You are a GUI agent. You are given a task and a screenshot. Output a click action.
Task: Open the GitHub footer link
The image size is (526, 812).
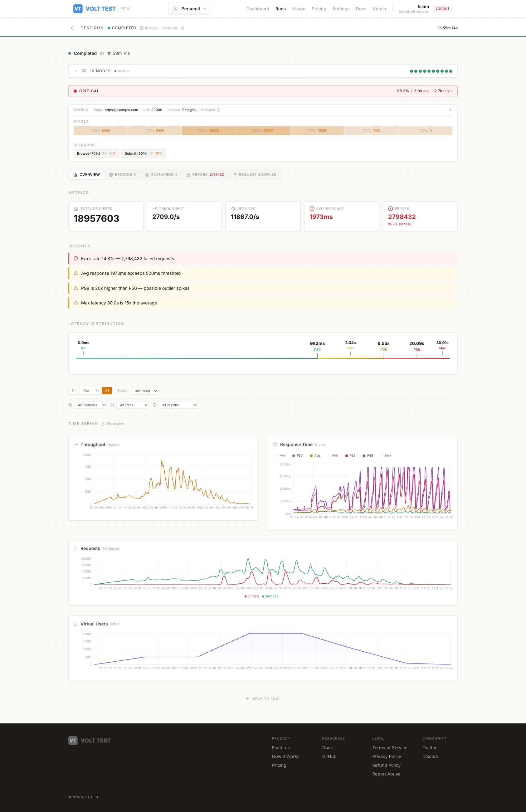(329, 756)
